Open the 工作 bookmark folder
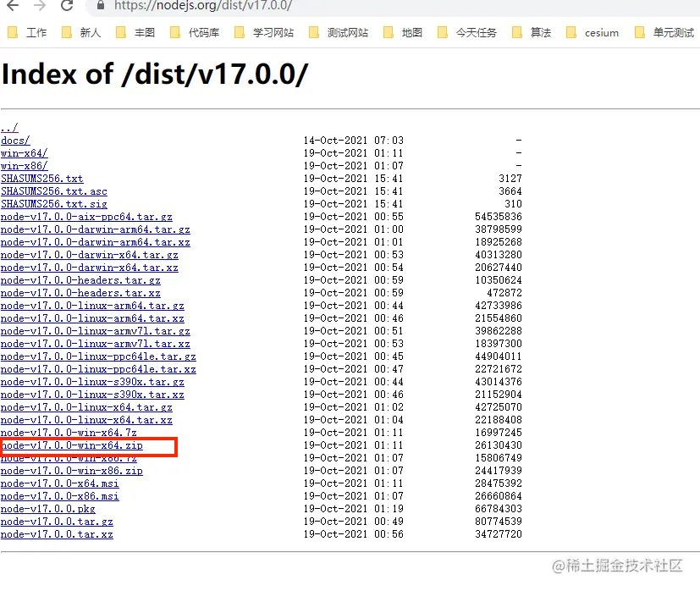Image resolution: width=700 pixels, height=591 pixels. tap(27, 33)
